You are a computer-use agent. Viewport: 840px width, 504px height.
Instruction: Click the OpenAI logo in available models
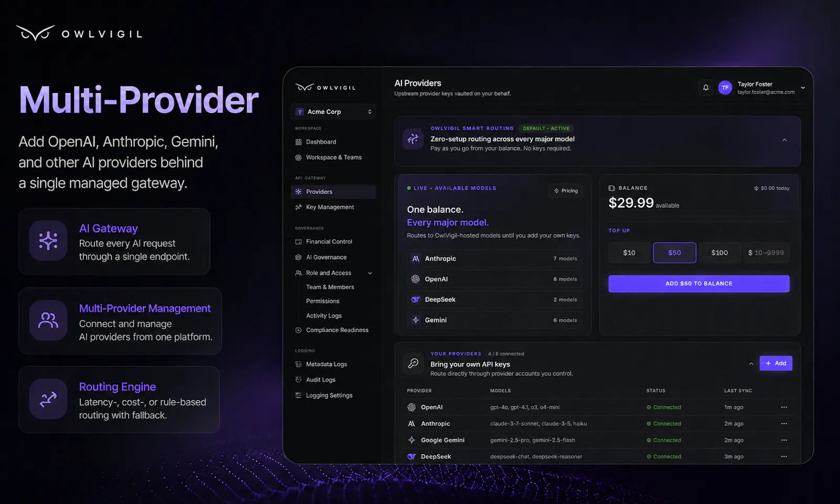pos(416,279)
